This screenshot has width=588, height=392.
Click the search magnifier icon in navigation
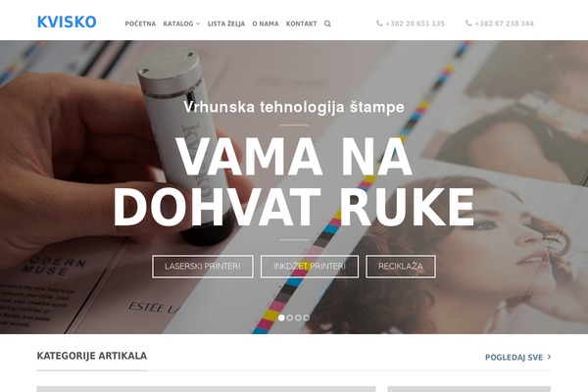pos(327,24)
